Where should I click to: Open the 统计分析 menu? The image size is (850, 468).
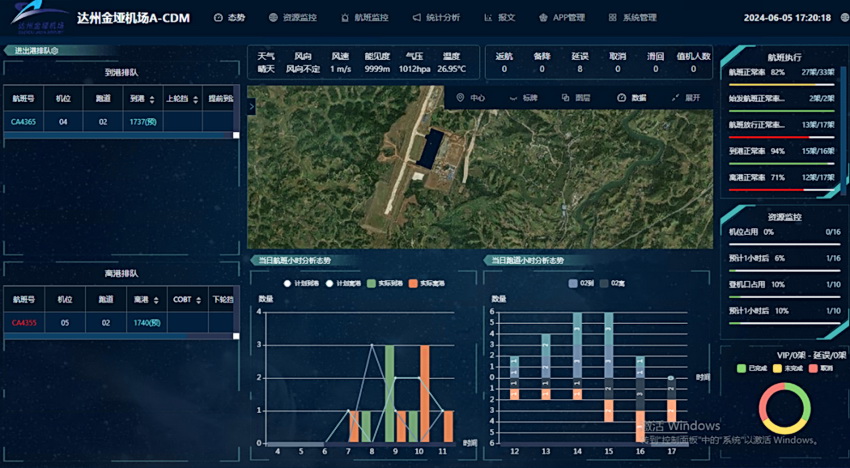pyautogui.click(x=437, y=18)
